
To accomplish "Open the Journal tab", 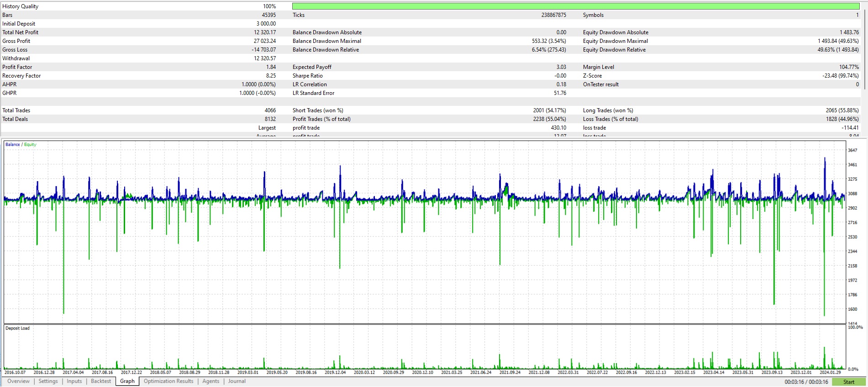I will click(x=237, y=381).
